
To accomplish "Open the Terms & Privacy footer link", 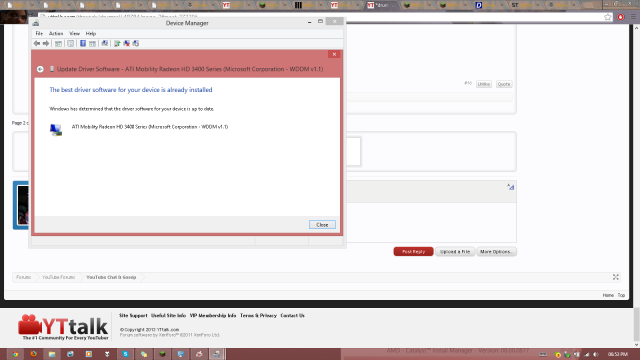I will [258, 316].
